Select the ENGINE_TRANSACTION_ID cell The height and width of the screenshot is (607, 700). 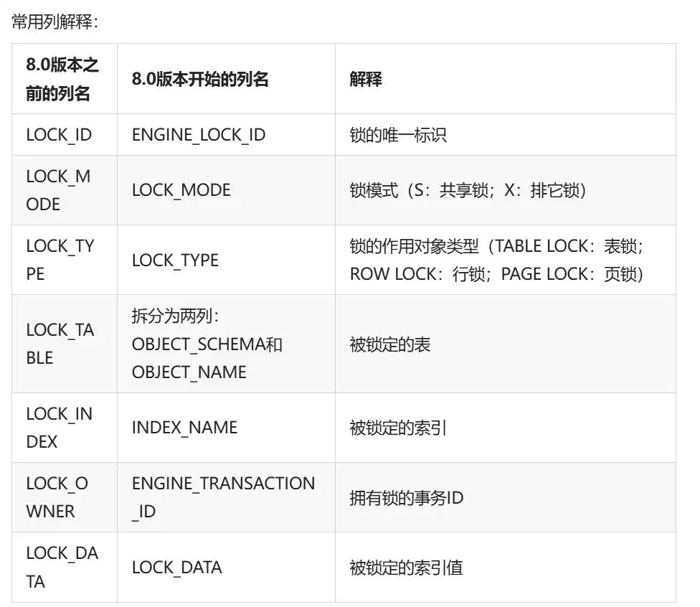coord(223,497)
